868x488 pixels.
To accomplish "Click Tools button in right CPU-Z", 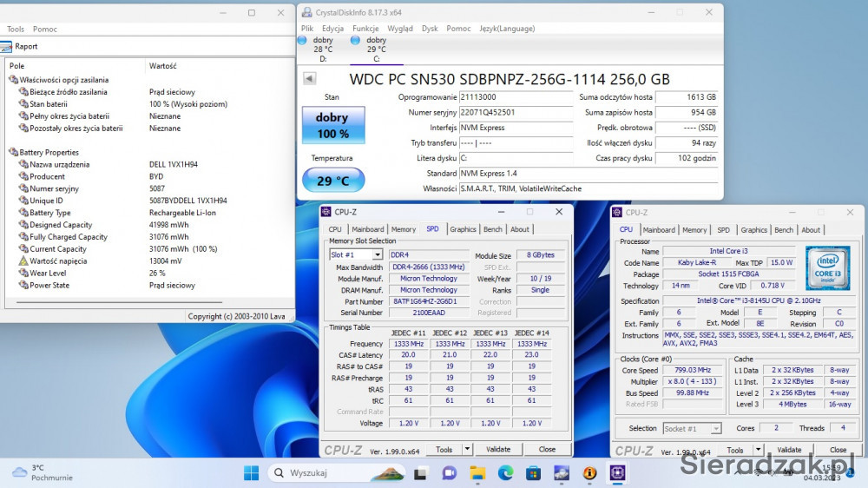I will (735, 450).
